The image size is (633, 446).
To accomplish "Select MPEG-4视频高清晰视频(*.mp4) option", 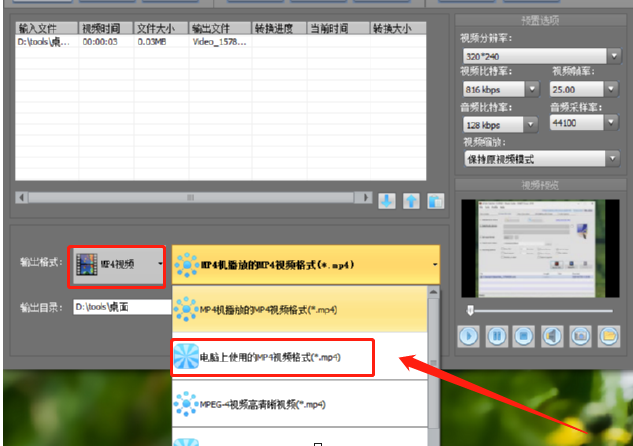I will click(300, 404).
